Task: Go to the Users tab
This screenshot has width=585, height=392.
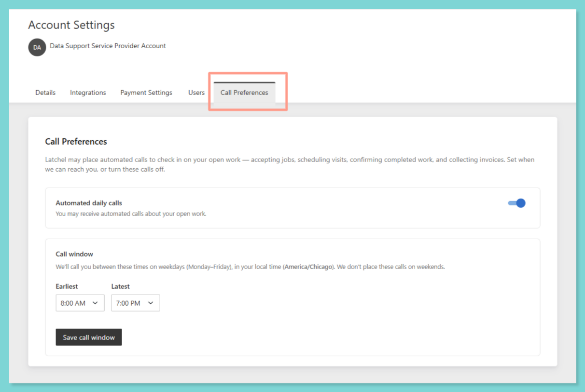Action: pos(196,93)
